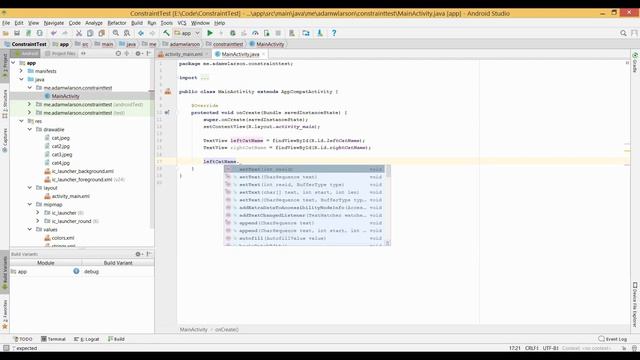Screen dimensions: 640x360
Task: Open the VCS menu
Action: point(182,23)
